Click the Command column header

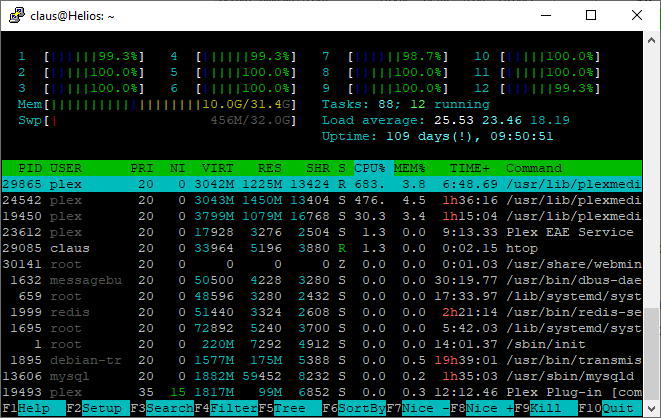point(534,168)
